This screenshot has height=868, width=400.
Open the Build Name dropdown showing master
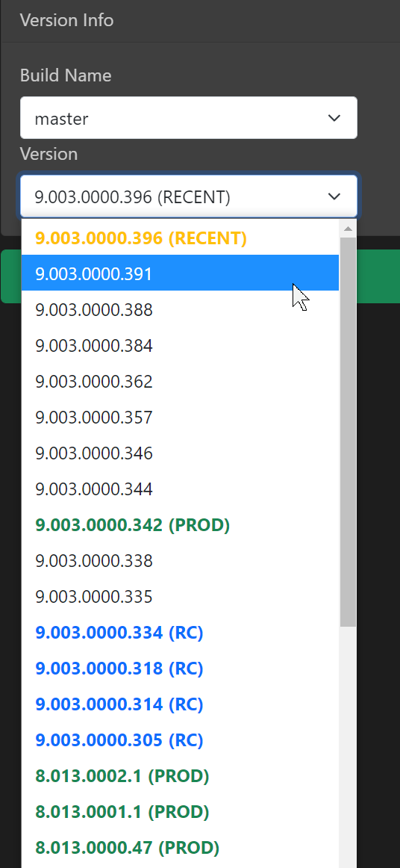click(189, 118)
